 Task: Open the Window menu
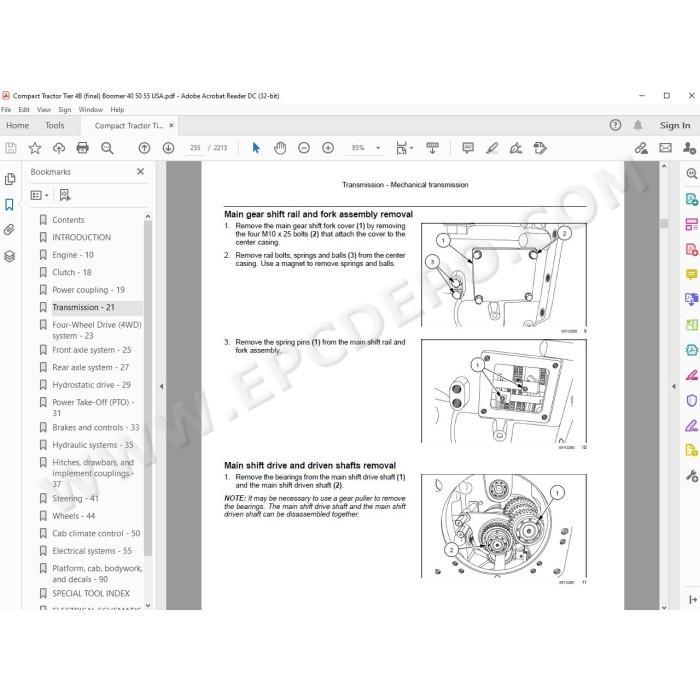(91, 109)
